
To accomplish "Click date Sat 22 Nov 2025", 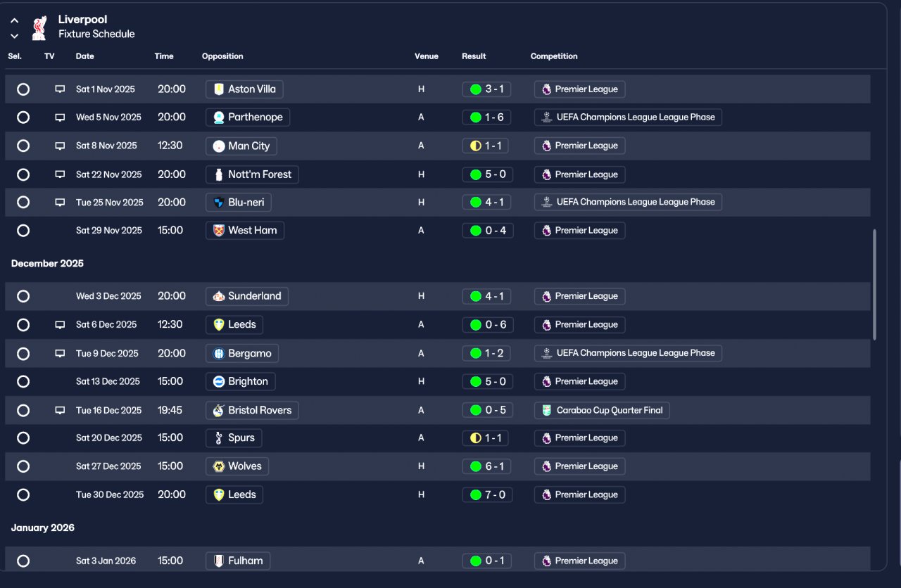I will pos(109,174).
